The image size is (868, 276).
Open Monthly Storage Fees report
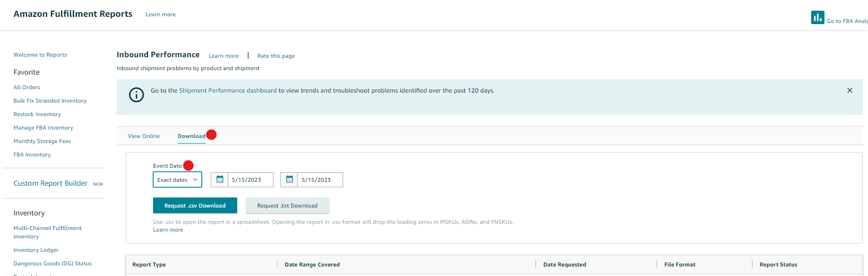pos(42,141)
